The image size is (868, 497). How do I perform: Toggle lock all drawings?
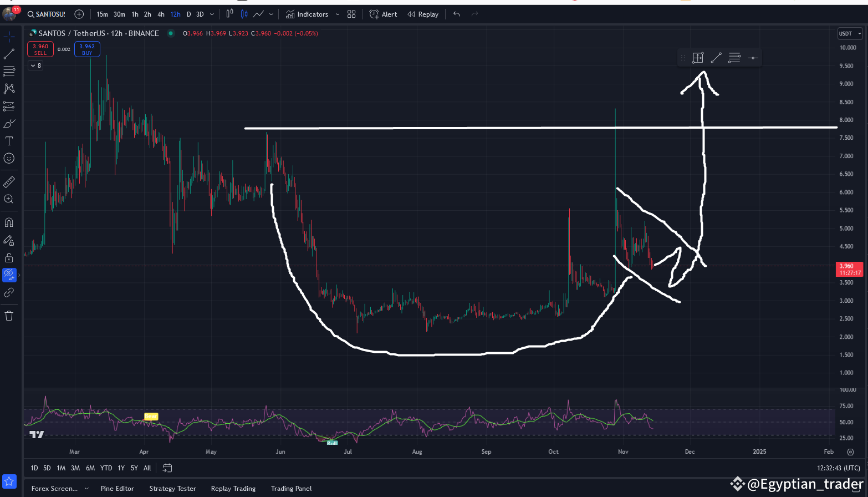coord(9,257)
